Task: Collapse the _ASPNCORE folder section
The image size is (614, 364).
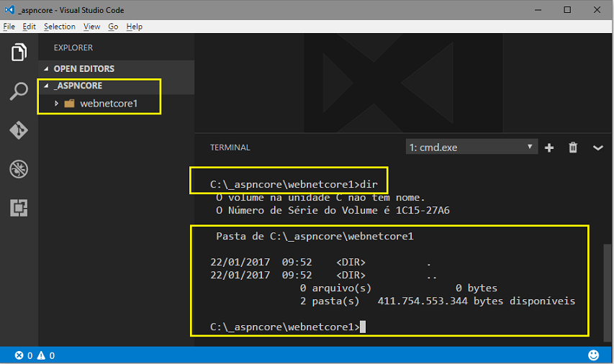Action: click(46, 86)
